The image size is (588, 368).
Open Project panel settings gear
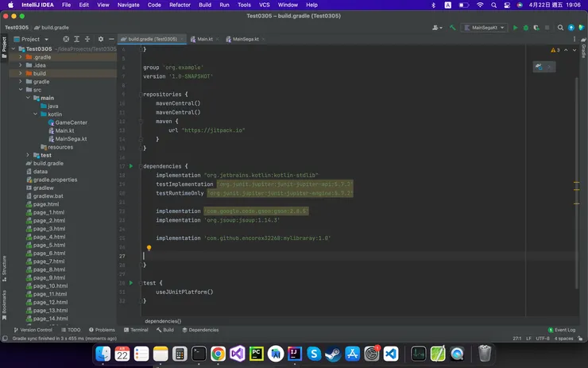point(101,39)
